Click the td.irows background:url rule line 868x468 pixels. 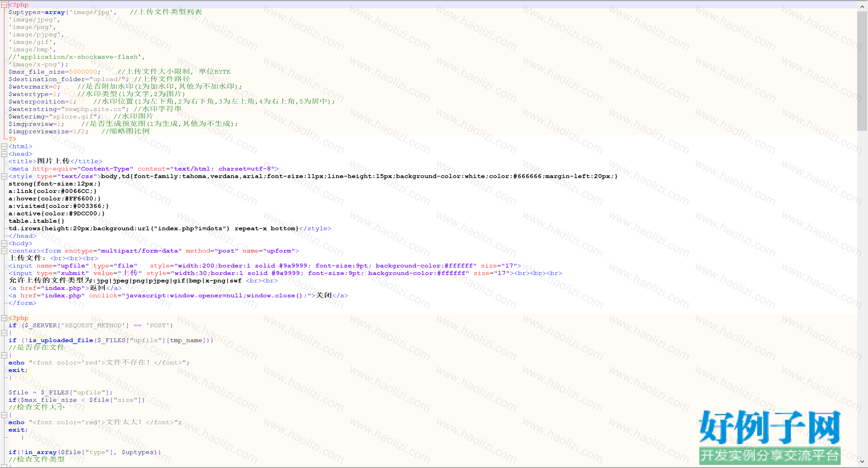pos(170,228)
